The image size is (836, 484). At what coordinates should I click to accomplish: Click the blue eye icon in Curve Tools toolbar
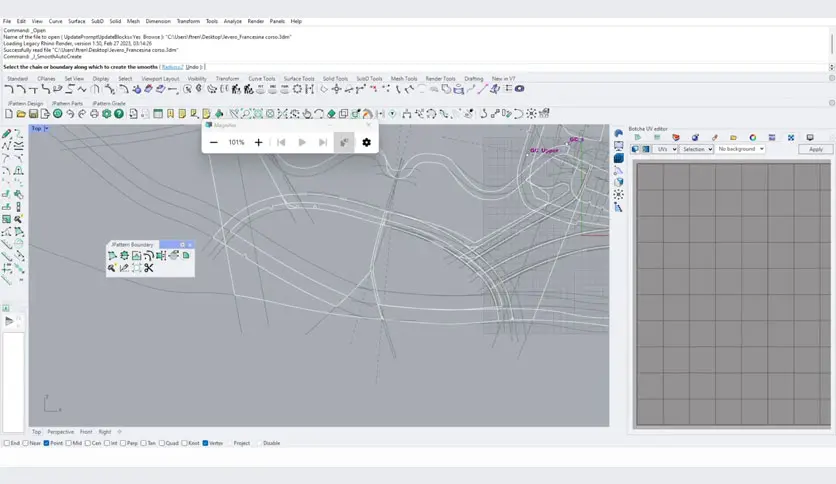coord(519,88)
